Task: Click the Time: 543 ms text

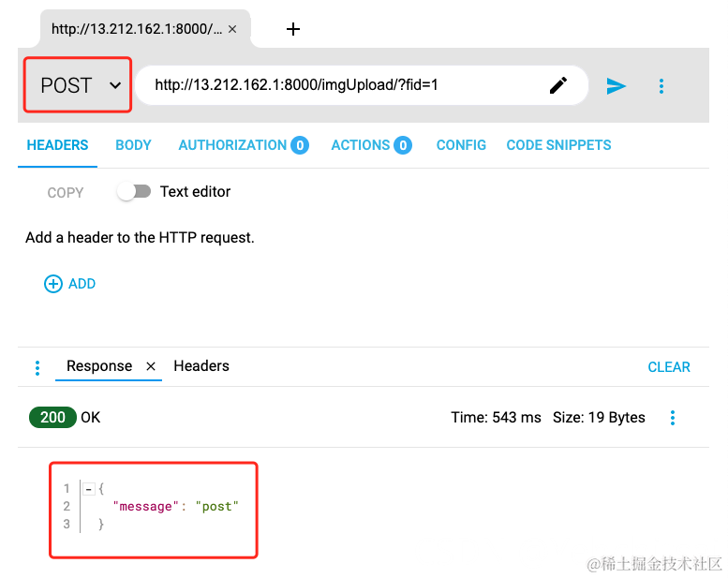Action: click(x=496, y=417)
